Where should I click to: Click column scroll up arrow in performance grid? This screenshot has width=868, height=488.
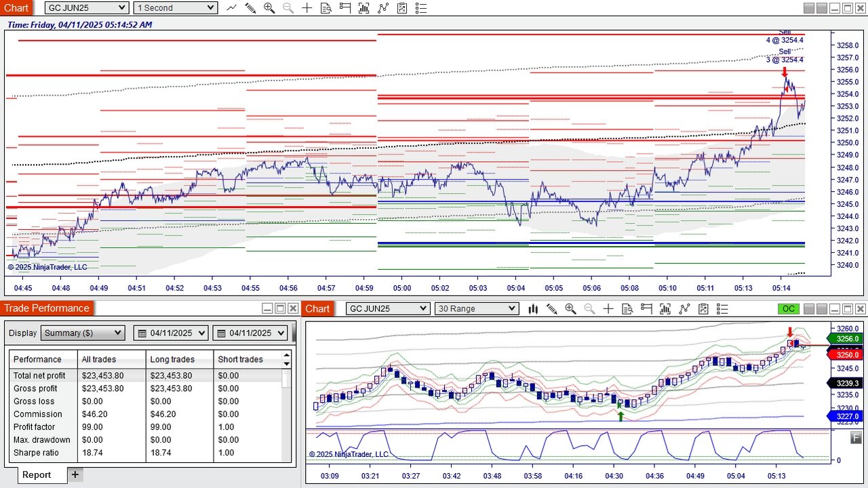coord(287,354)
